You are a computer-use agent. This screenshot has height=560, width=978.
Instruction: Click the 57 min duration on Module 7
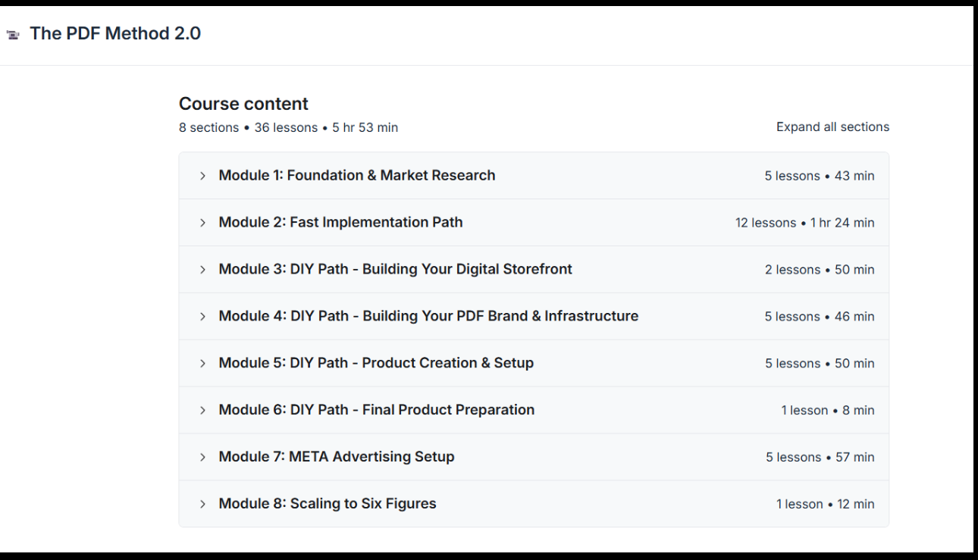pyautogui.click(x=854, y=456)
